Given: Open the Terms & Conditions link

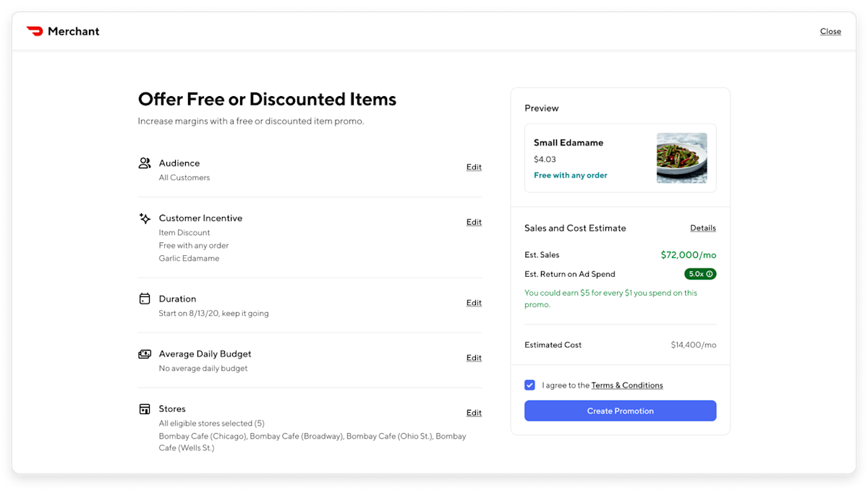Looking at the screenshot, I should (x=627, y=385).
